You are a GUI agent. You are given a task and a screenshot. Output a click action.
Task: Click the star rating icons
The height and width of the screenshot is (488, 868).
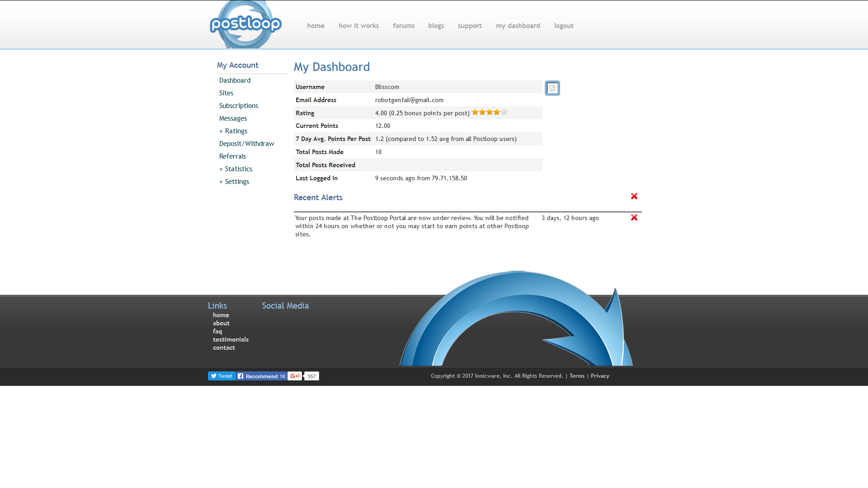490,112
